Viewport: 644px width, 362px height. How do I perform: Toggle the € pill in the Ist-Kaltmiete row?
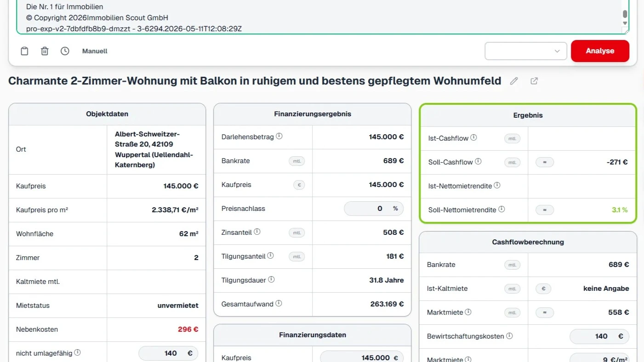(543, 288)
